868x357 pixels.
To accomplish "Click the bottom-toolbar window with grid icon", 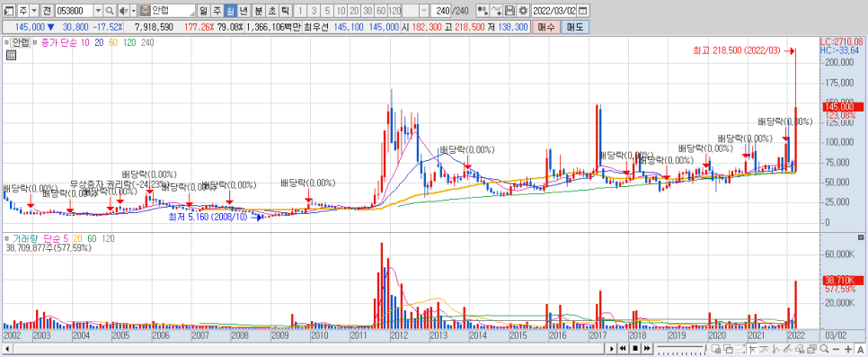I will (x=716, y=349).
